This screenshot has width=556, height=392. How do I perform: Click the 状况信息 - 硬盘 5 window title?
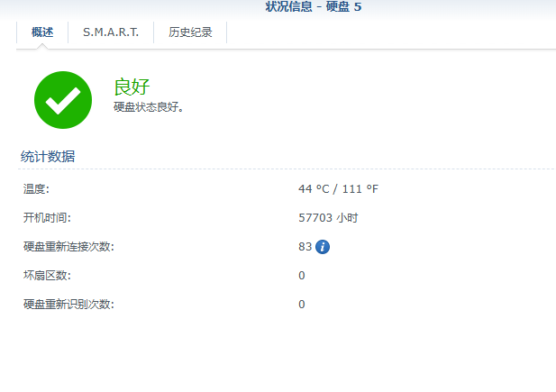pyautogui.click(x=314, y=6)
